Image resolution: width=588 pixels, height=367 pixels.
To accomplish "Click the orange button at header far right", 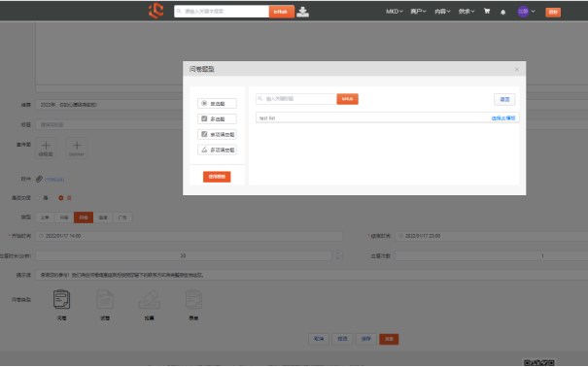I will point(553,12).
